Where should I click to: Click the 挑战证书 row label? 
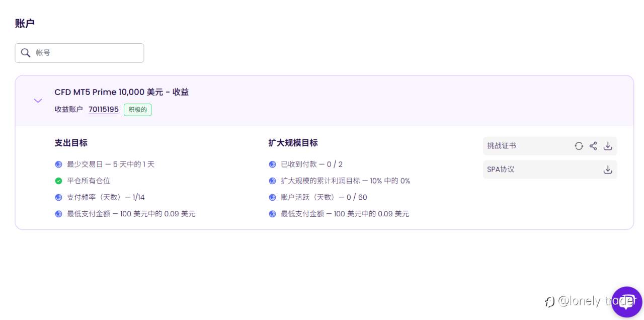pyautogui.click(x=502, y=146)
